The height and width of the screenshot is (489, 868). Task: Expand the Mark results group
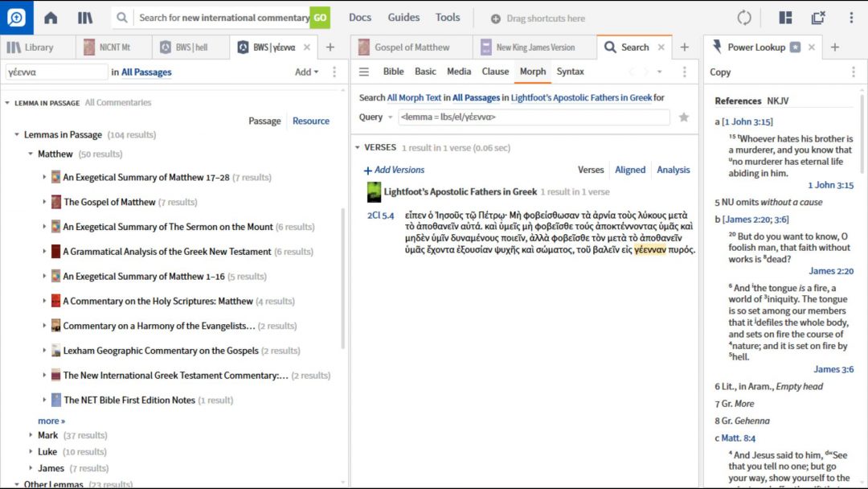pos(31,436)
